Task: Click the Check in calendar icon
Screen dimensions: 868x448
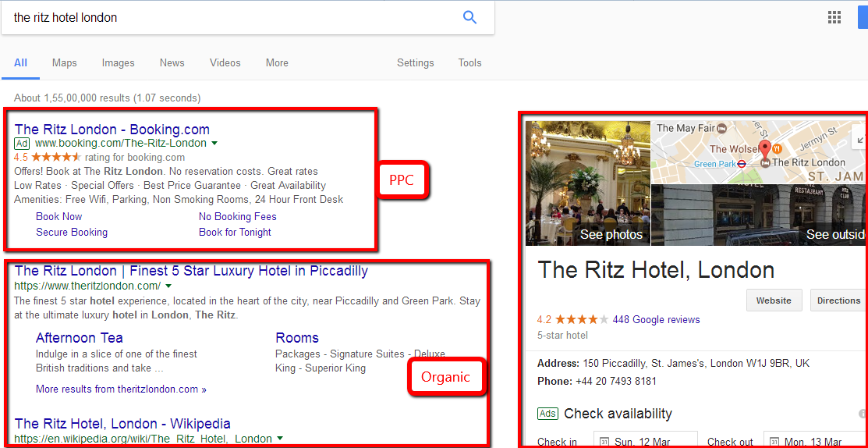Action: 604,443
